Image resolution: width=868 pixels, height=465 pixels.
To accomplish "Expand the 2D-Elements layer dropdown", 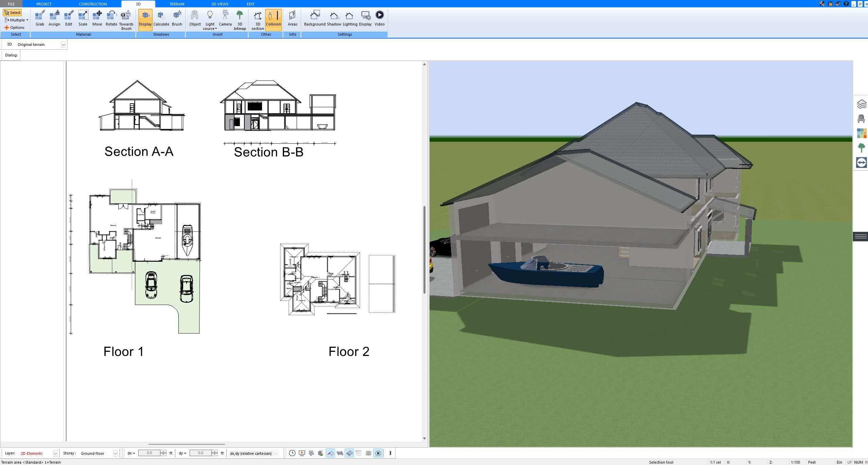I will [x=55, y=453].
